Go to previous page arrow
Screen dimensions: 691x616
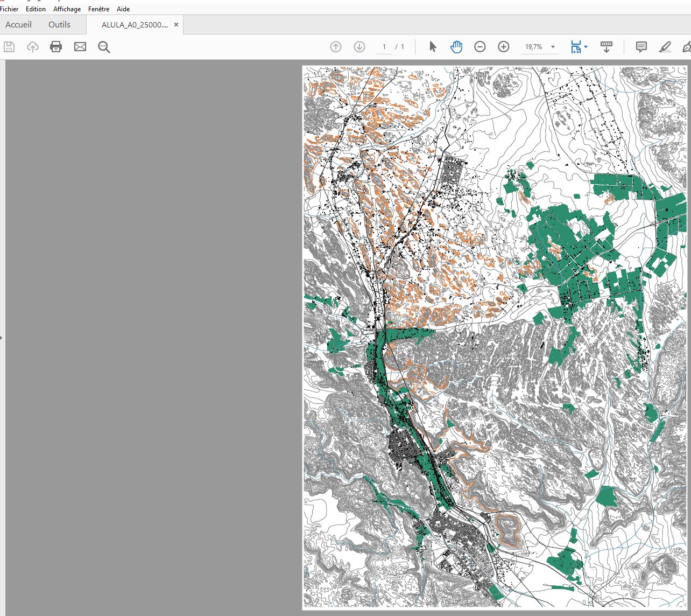point(336,47)
